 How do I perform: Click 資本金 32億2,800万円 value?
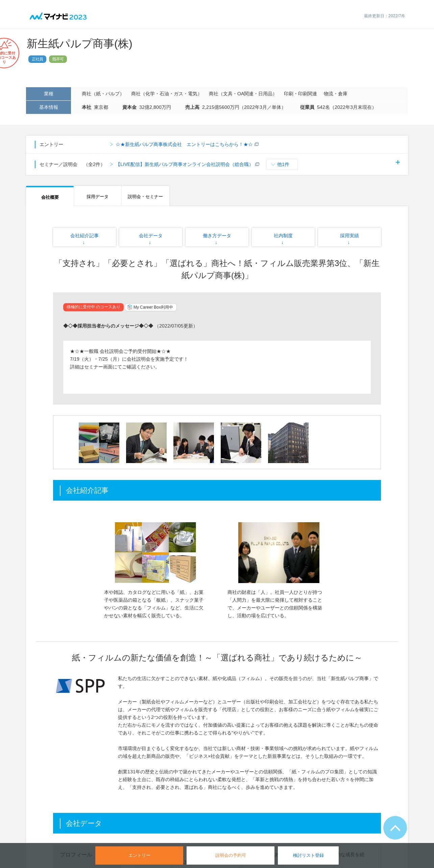(155, 107)
